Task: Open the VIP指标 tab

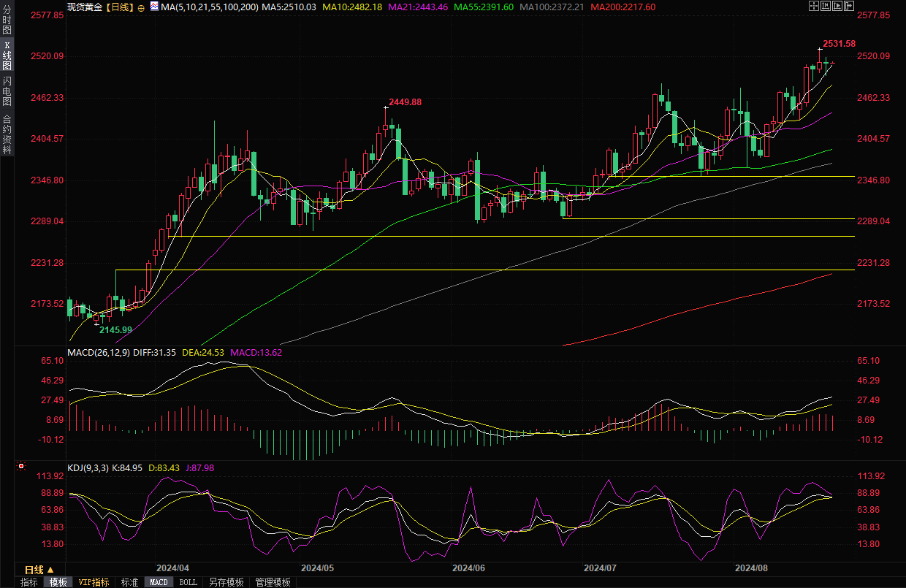Action: pos(94,582)
